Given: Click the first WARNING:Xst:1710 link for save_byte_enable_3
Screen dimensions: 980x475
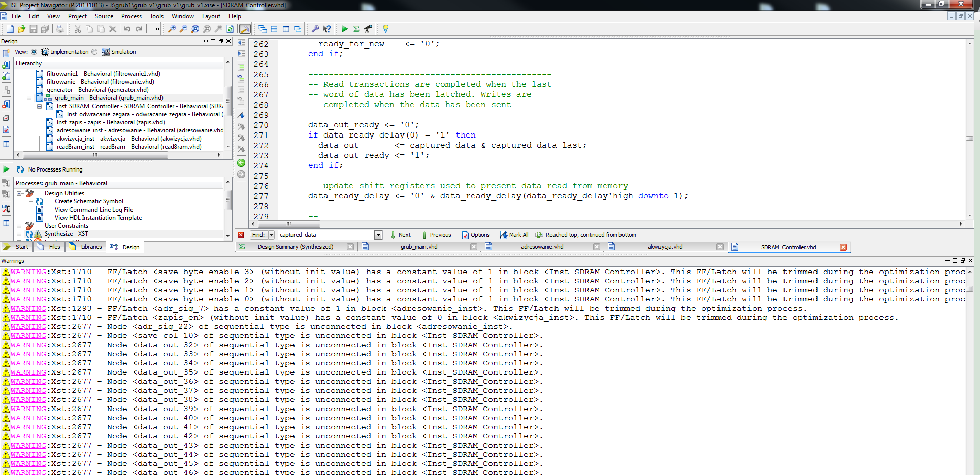Looking at the screenshot, I should tap(28, 272).
